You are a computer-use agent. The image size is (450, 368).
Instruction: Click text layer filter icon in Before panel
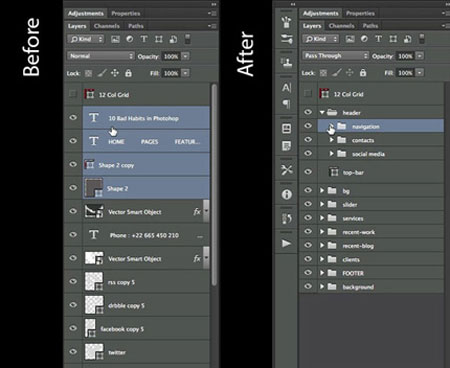[144, 39]
